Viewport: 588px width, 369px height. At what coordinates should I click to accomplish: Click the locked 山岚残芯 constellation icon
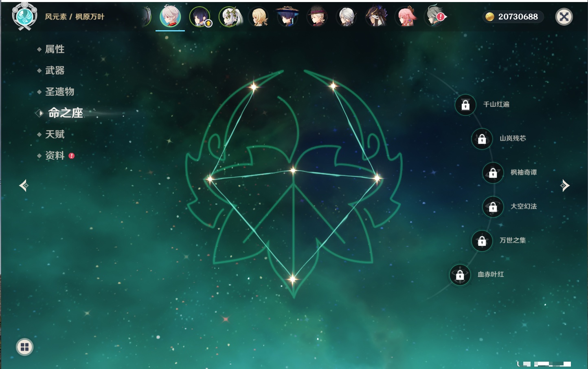482,139
